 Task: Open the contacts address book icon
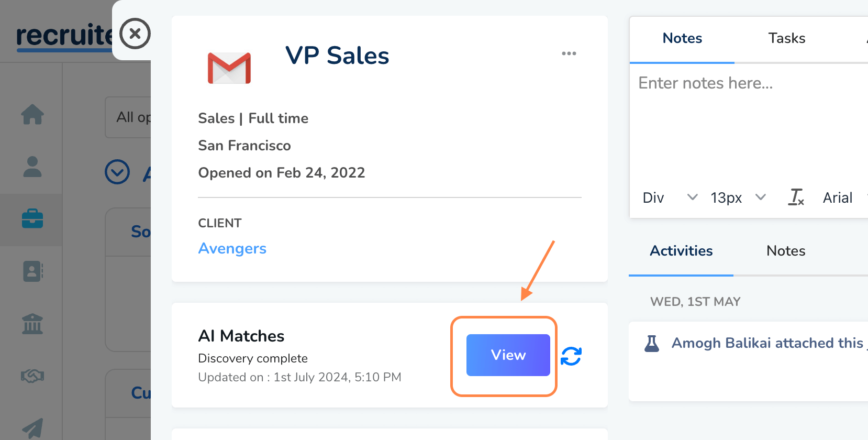pyautogui.click(x=32, y=271)
